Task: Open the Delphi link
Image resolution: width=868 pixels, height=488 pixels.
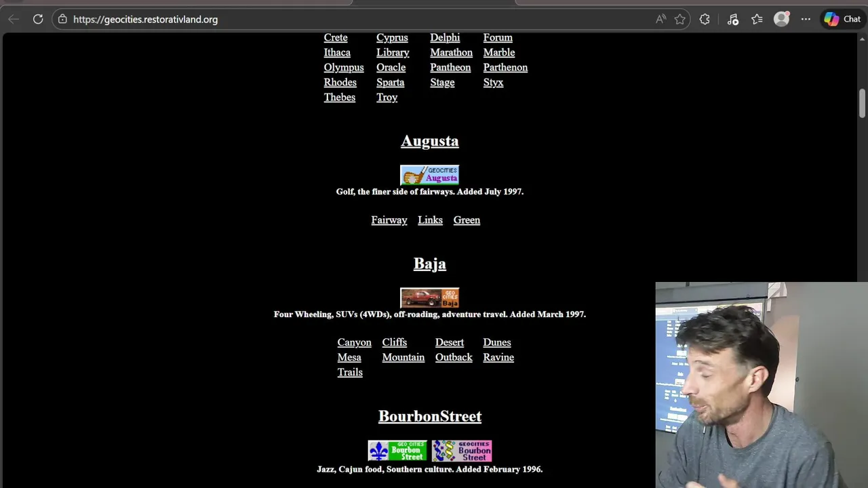Action: pos(445,37)
